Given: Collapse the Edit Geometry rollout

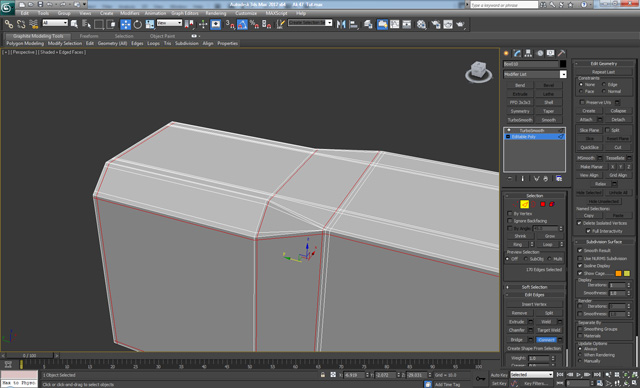Looking at the screenshot, I should (x=604, y=64).
